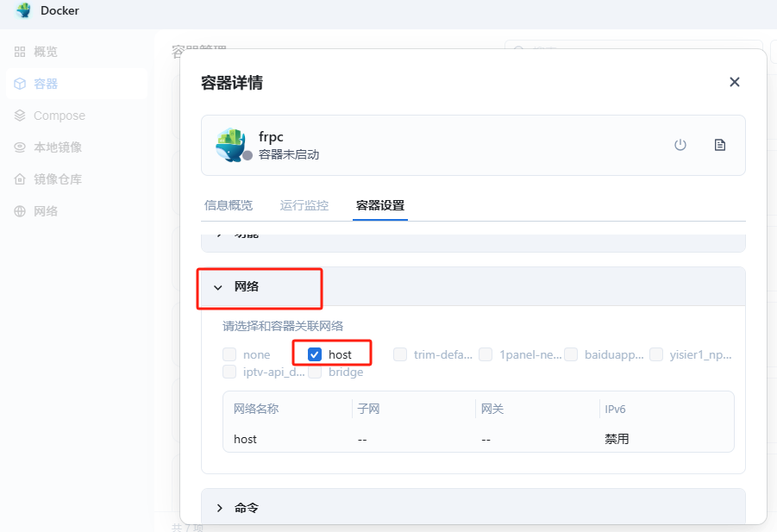
Task: Expand the 命令 command section
Action: (x=218, y=508)
